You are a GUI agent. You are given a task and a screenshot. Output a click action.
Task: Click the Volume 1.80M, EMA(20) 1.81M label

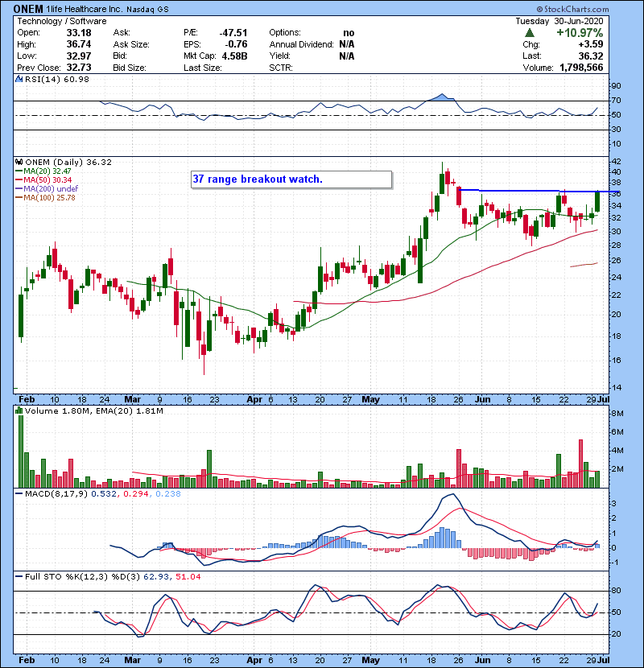pyautogui.click(x=93, y=410)
